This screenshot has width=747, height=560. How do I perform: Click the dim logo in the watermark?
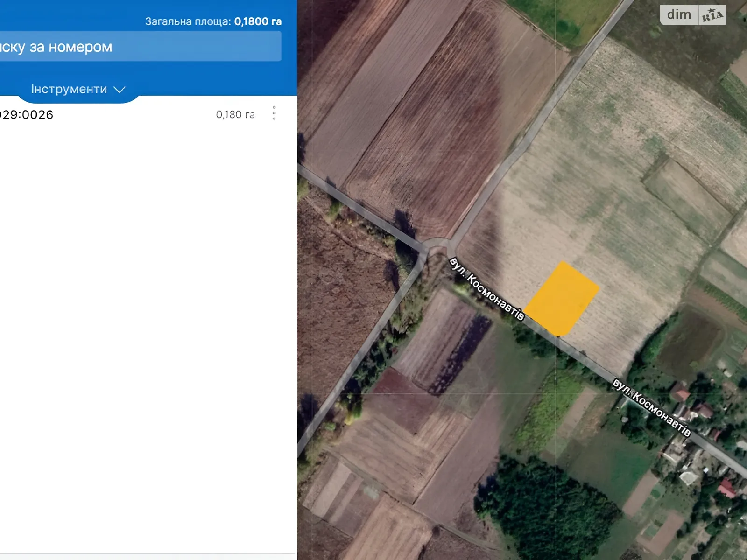[679, 15]
